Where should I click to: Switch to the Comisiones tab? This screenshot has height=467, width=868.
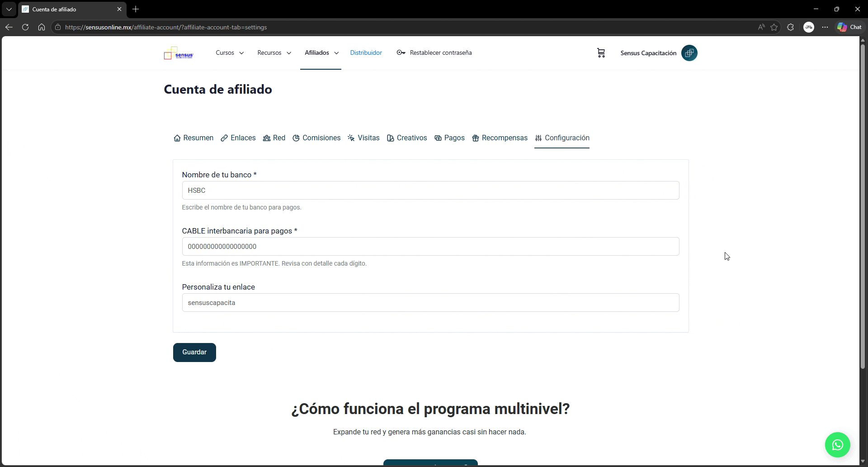click(x=316, y=138)
